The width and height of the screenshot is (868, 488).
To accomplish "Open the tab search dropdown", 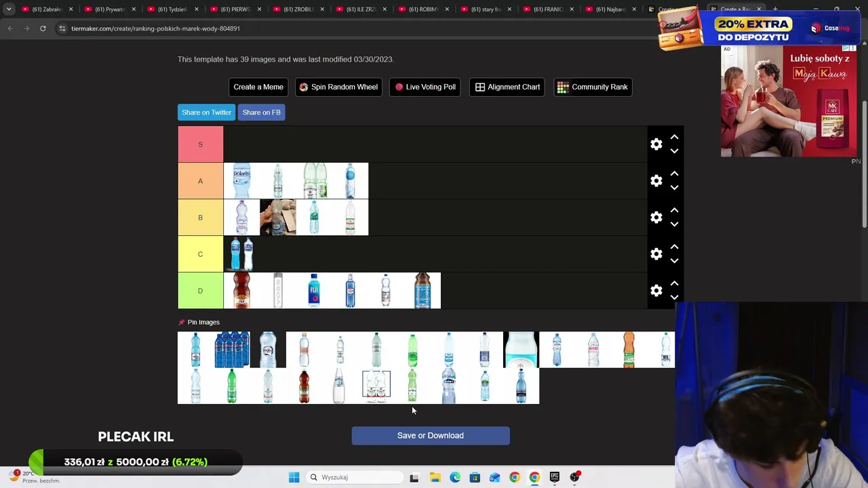I will point(9,9).
